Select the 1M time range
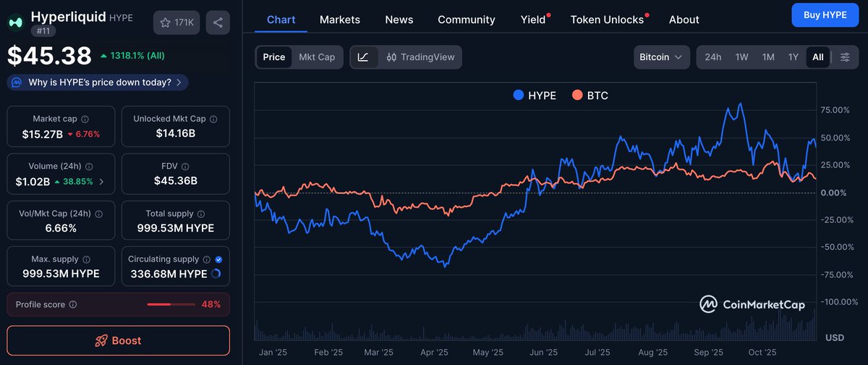868x365 pixels. (x=768, y=57)
